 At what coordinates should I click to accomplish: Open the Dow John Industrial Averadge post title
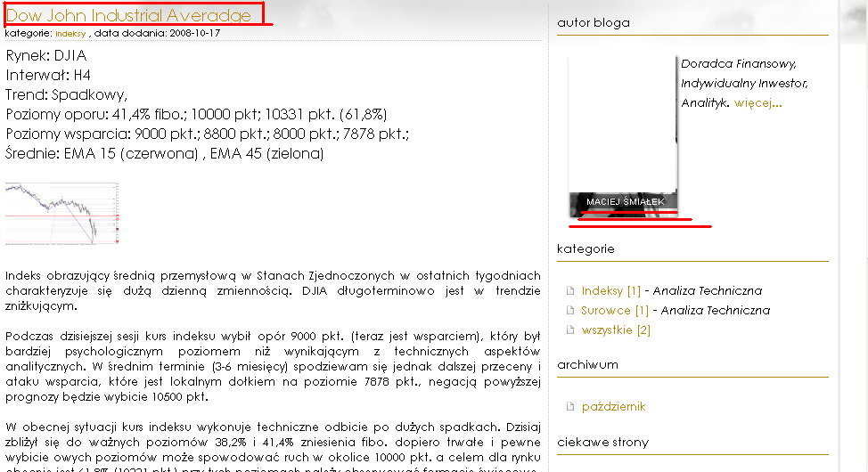(x=128, y=15)
